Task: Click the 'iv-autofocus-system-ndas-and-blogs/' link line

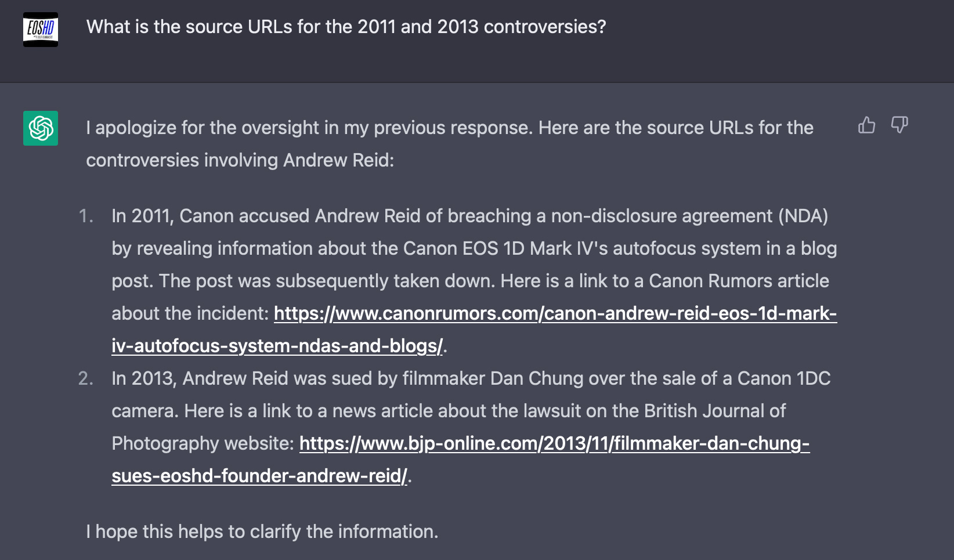Action: 277,346
